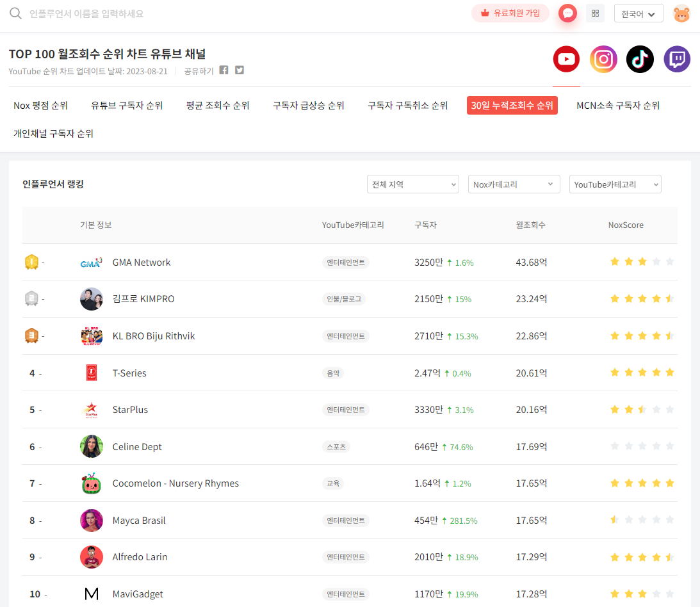700x607 pixels.
Task: Click 구독자 column header
Action: pos(425,225)
